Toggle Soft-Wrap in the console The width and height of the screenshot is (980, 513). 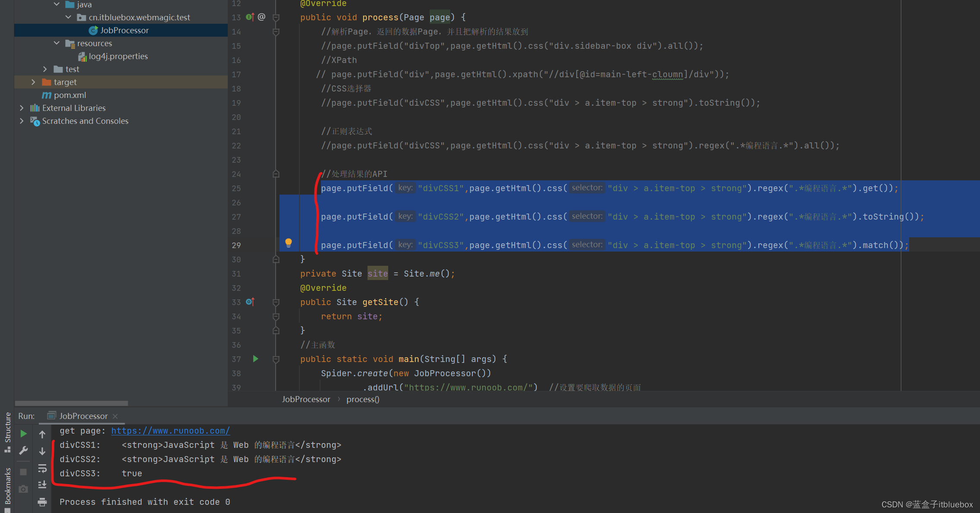[x=42, y=469]
